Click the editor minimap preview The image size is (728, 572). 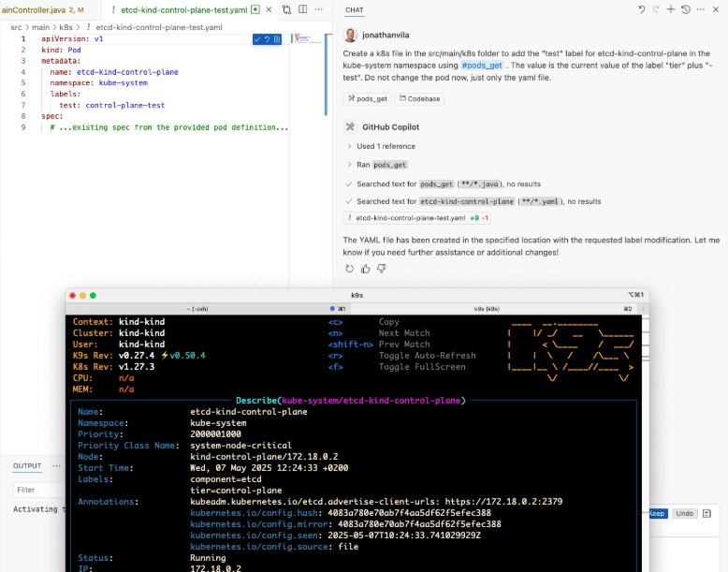(x=307, y=38)
